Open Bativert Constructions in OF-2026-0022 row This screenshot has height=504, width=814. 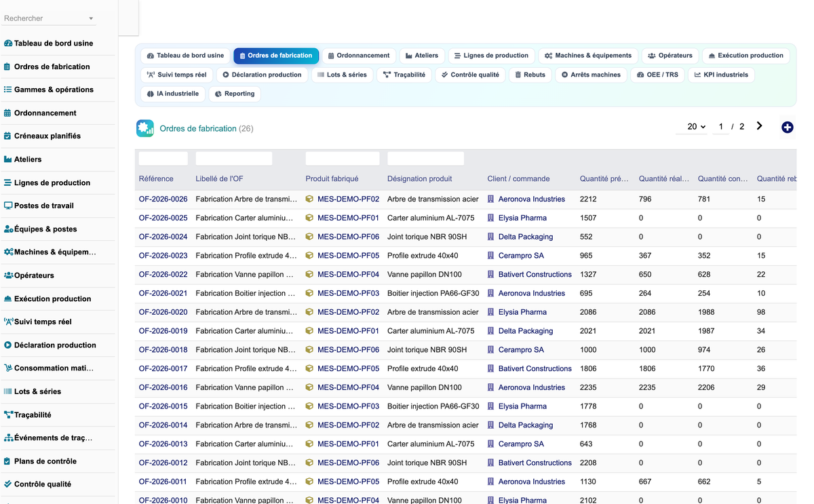[x=535, y=275]
